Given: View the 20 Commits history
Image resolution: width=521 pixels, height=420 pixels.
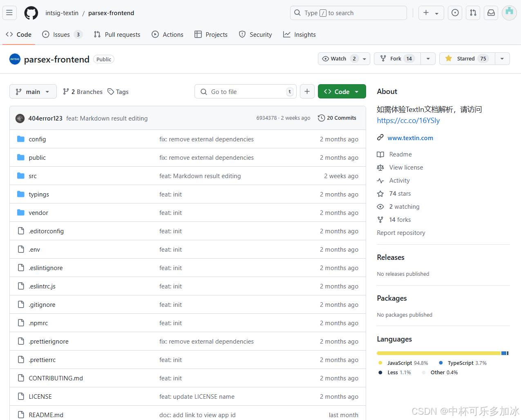Looking at the screenshot, I should (x=337, y=118).
